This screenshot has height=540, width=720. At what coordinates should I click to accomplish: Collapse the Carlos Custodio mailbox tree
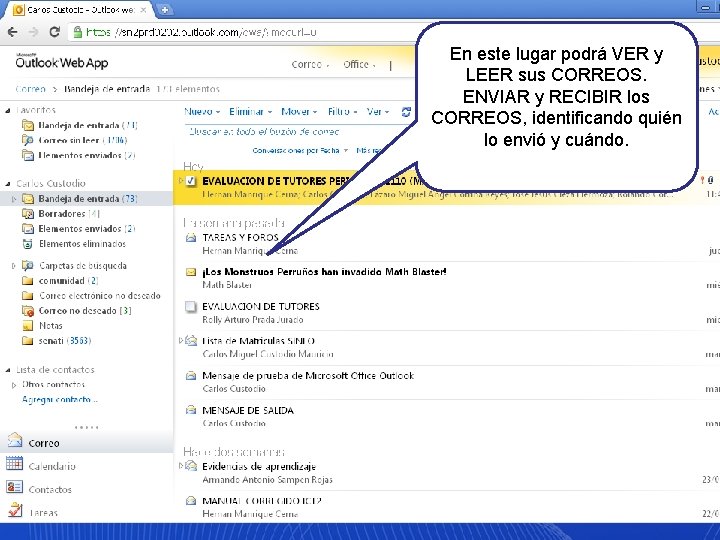click(x=8, y=184)
